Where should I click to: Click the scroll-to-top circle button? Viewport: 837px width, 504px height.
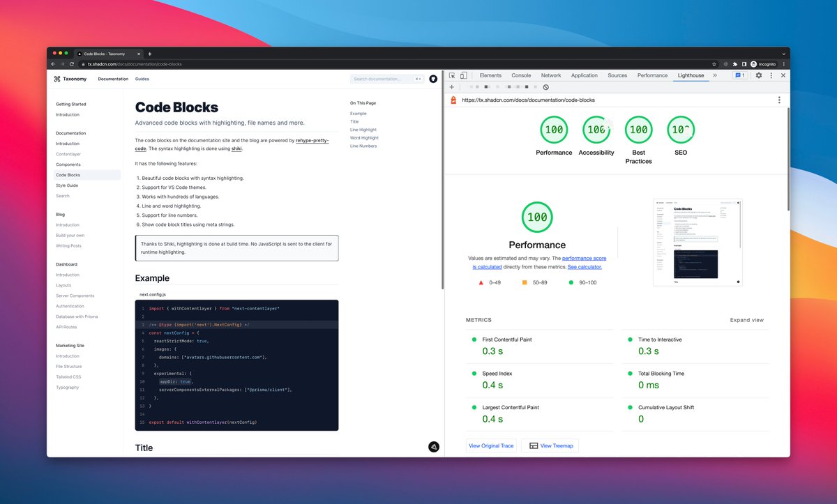433,446
